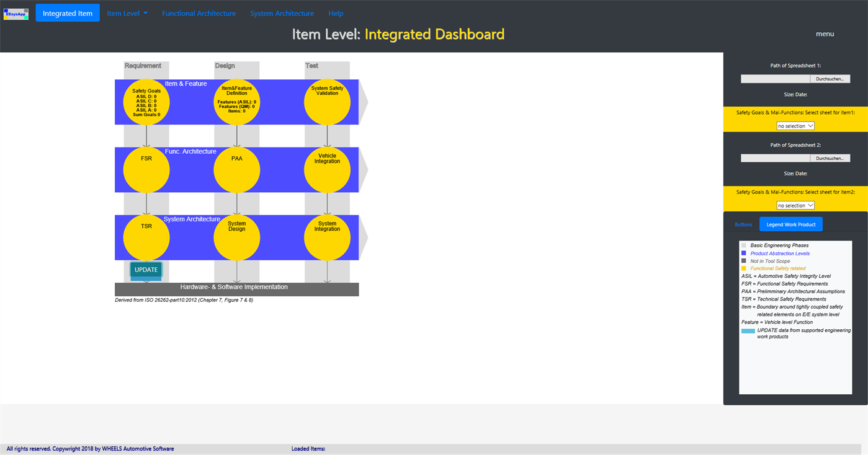Select the System Integration circle
This screenshot has width=868, height=455.
pos(327,237)
